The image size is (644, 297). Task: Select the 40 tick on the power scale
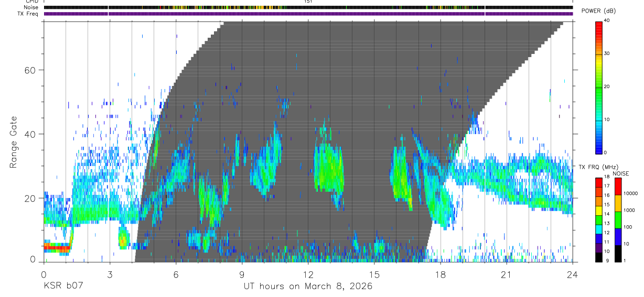[x=607, y=21]
